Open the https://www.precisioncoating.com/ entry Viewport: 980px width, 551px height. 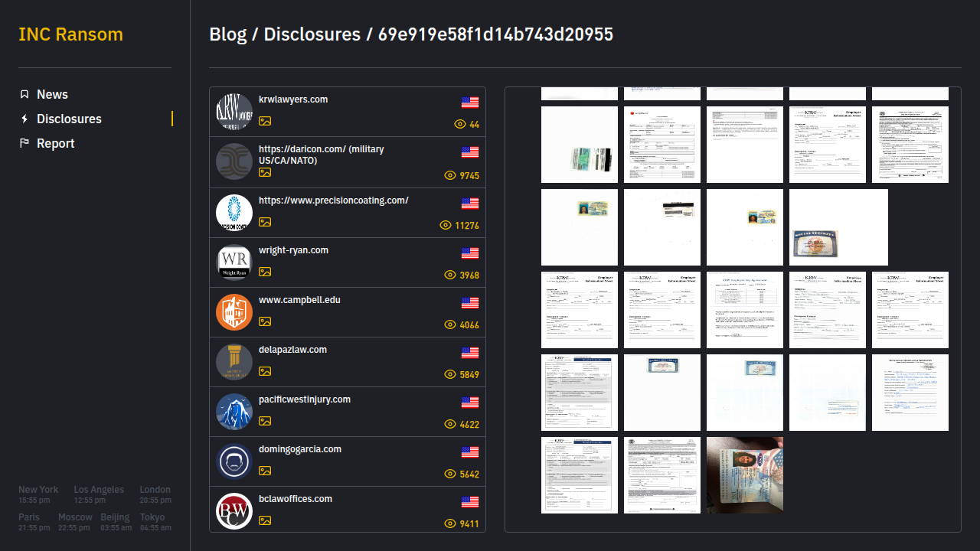333,201
